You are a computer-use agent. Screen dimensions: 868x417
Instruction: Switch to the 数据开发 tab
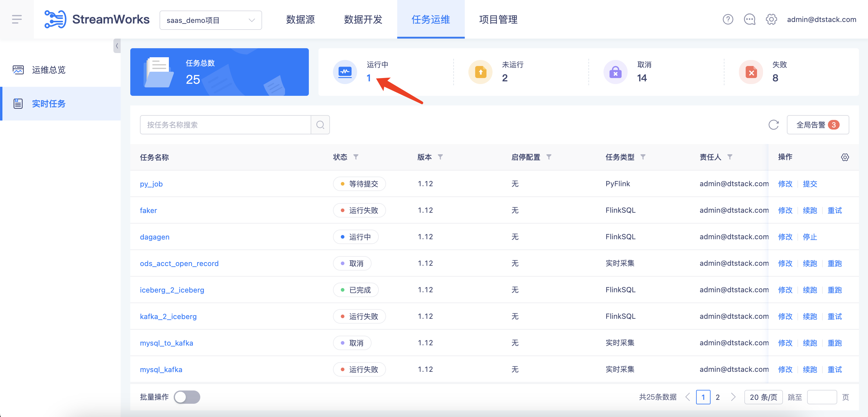tap(363, 20)
